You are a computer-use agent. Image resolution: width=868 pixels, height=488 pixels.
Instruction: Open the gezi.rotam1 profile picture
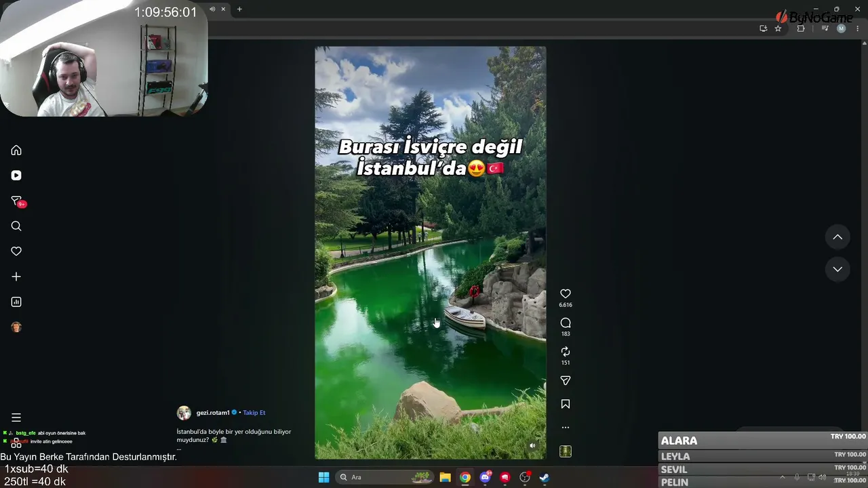click(184, 413)
